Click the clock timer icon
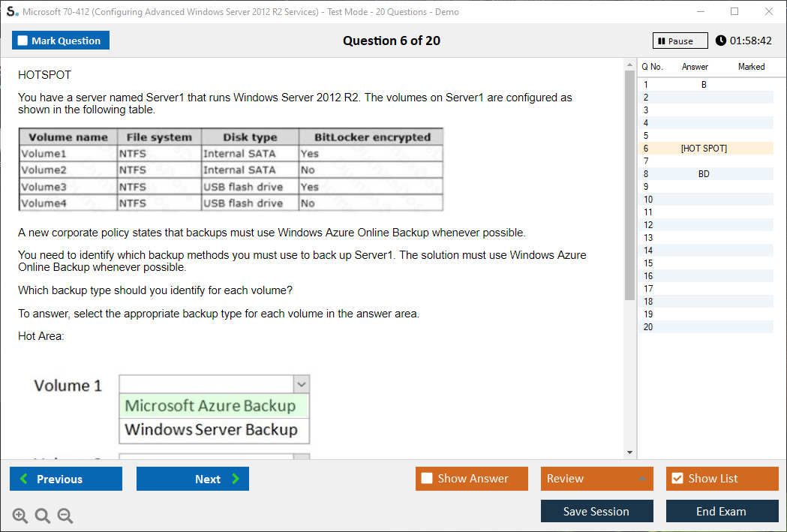787x532 pixels. [721, 41]
